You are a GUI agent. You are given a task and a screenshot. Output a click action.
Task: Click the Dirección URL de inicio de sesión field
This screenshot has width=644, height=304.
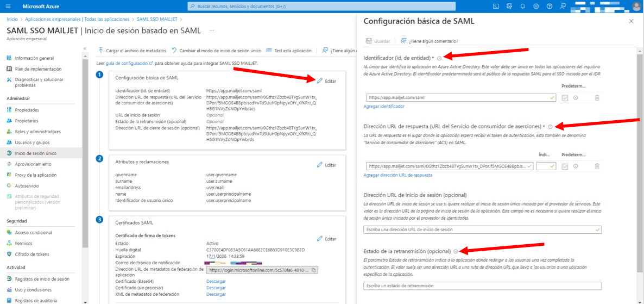tap(483, 229)
